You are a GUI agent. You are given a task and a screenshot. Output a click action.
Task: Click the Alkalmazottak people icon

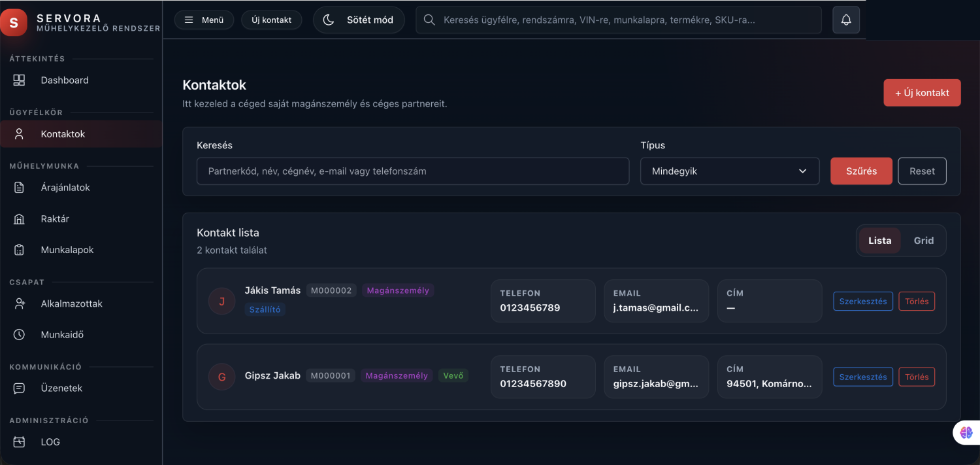[19, 303]
